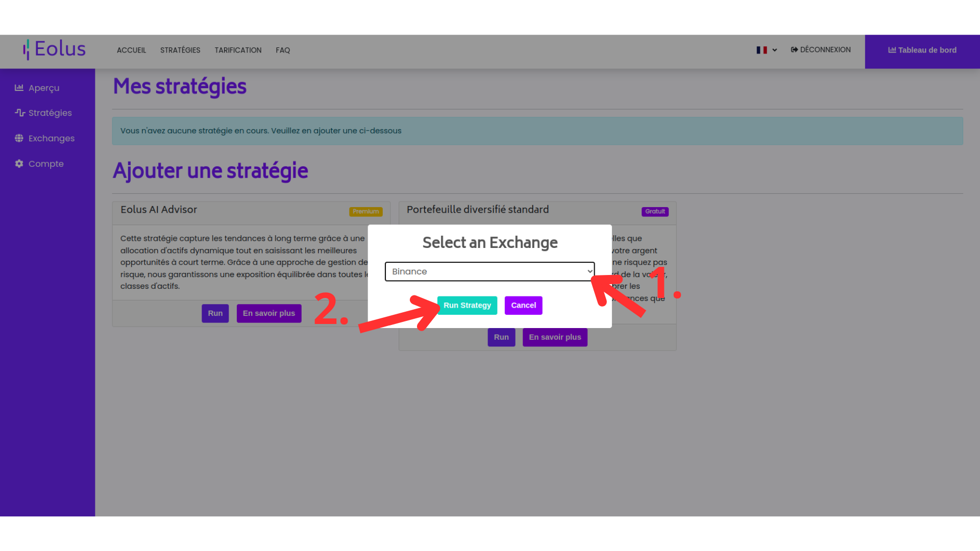Click the Eolus logo
Viewport: 980px width, 551px height.
54,49
